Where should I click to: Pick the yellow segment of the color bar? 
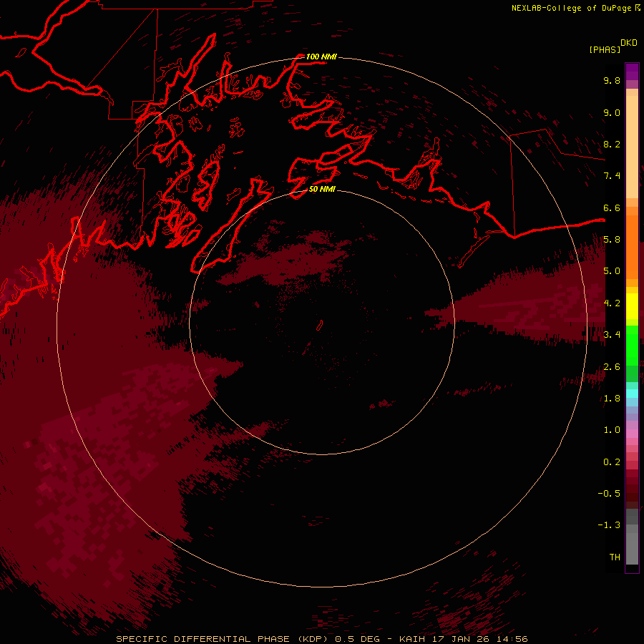pyautogui.click(x=632, y=306)
